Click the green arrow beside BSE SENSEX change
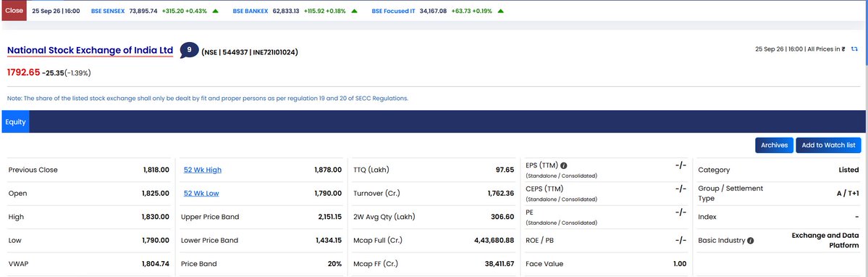 [x=215, y=11]
